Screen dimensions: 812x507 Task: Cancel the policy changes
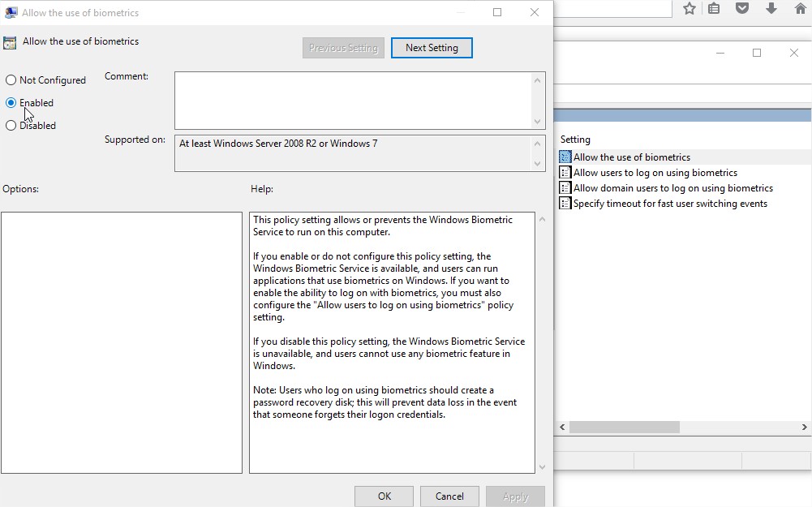coord(449,496)
